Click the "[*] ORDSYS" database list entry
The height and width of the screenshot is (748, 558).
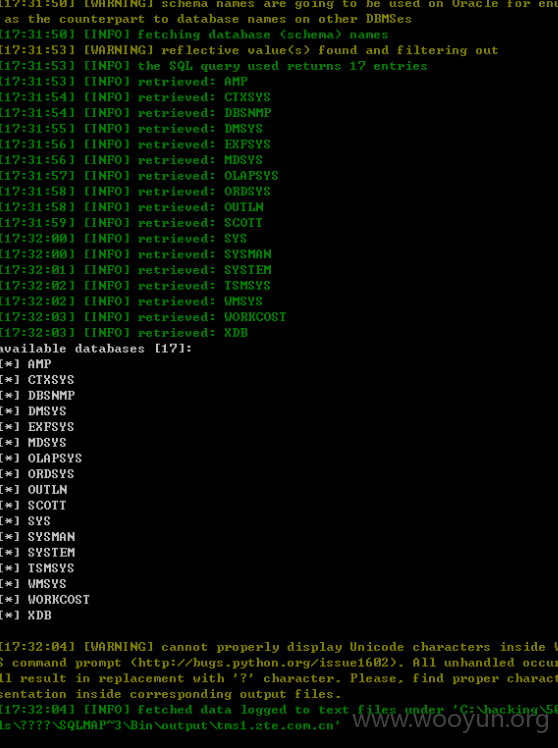[37, 475]
